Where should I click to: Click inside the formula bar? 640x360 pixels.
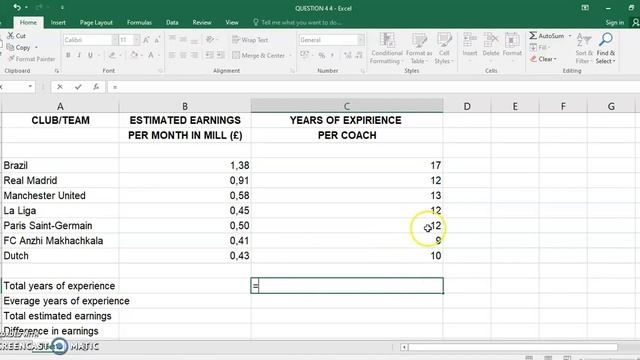[x=373, y=87]
